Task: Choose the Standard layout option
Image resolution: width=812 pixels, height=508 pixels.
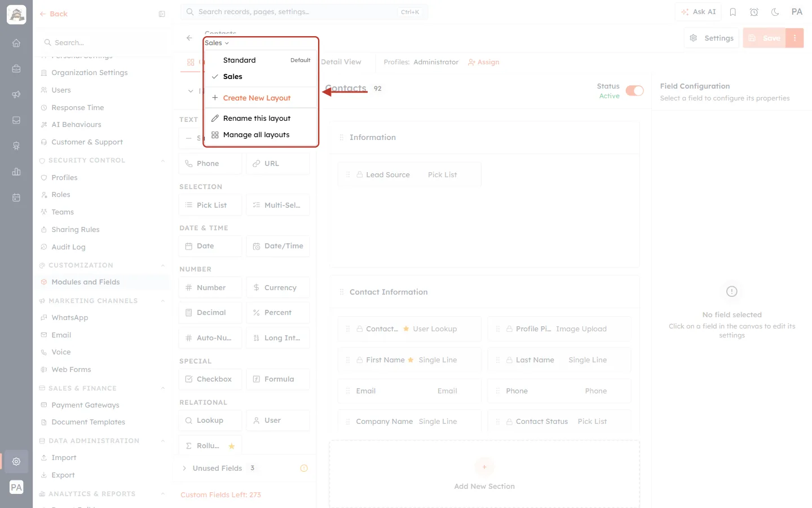Action: click(x=261, y=60)
